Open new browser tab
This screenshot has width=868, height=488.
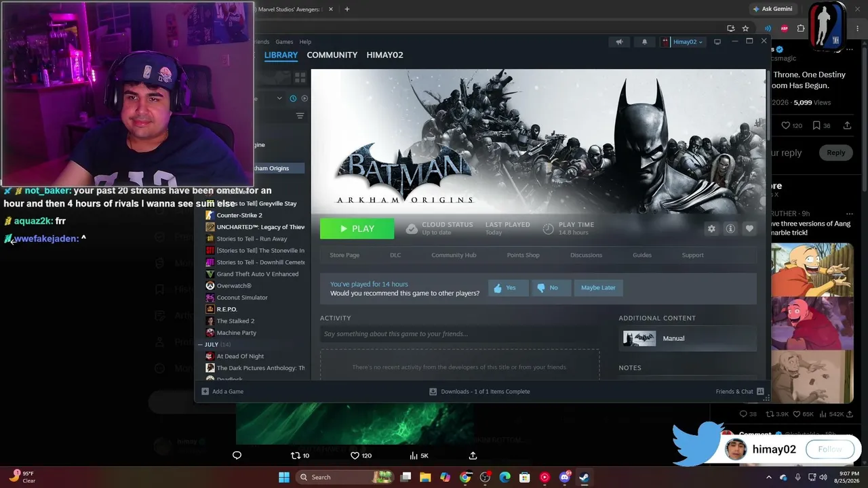click(x=347, y=9)
